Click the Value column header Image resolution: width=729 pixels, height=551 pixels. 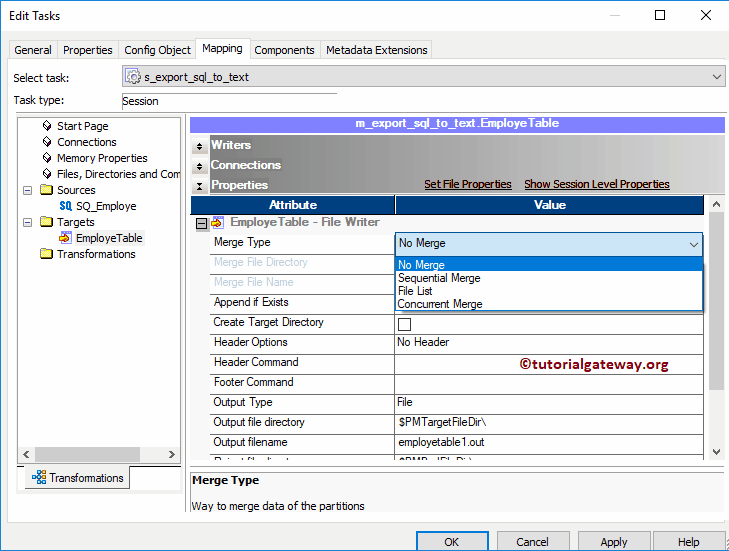click(550, 205)
